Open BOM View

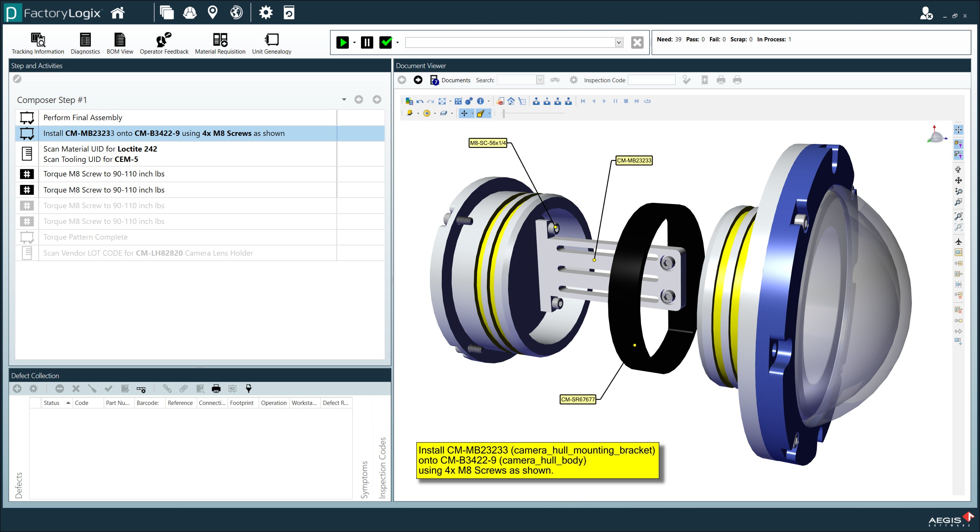pyautogui.click(x=120, y=43)
